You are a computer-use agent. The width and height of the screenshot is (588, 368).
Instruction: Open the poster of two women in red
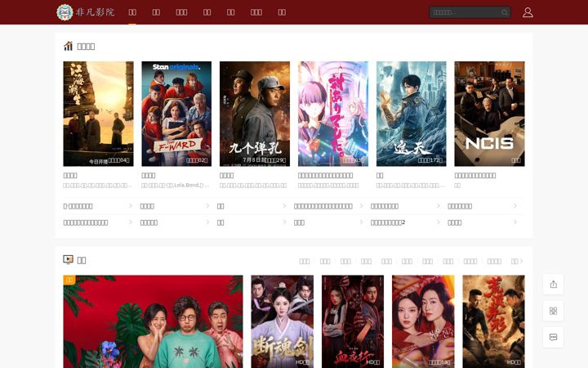click(x=423, y=321)
